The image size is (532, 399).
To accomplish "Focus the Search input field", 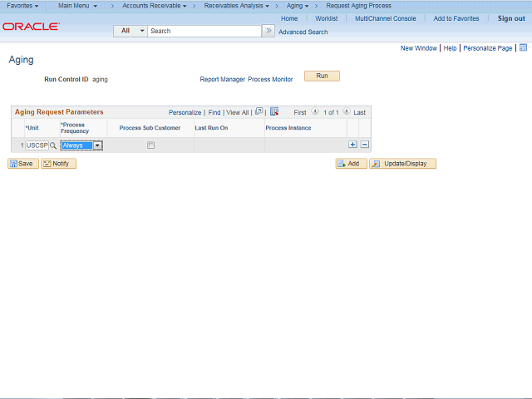I will click(204, 31).
